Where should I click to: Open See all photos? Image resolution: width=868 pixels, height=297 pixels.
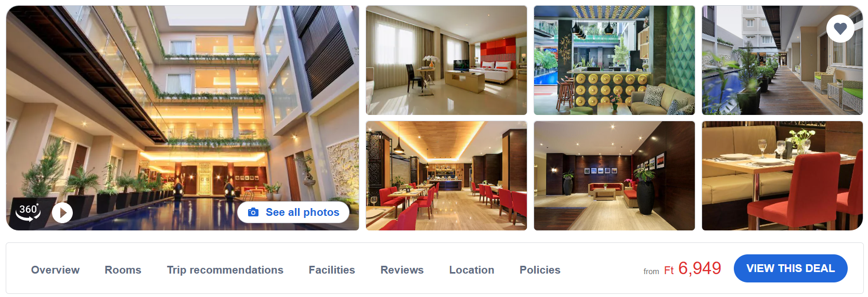coord(293,212)
